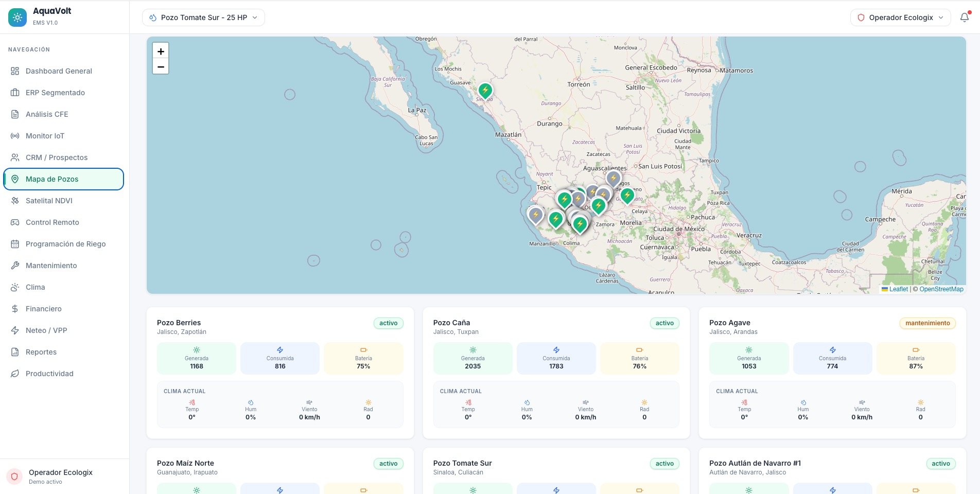Viewport: 980px width, 494px height.
Task: Click the Temp thermometer icon in Pozo Berries
Action: tap(192, 402)
